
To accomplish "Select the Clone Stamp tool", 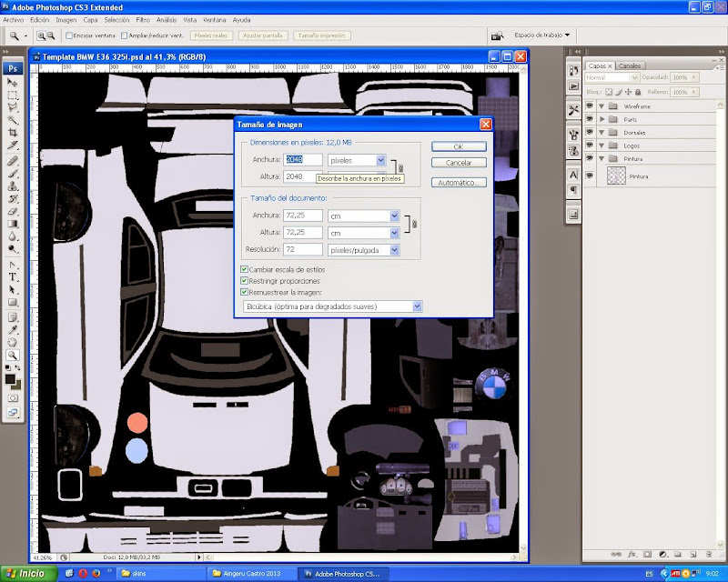I will click(x=13, y=186).
